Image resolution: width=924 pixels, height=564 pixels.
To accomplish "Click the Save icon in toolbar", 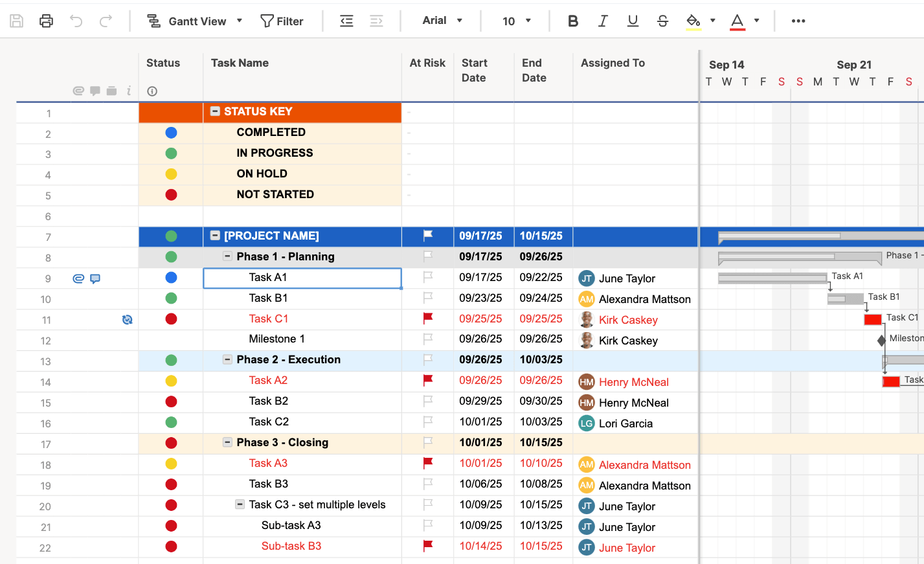I will [17, 21].
